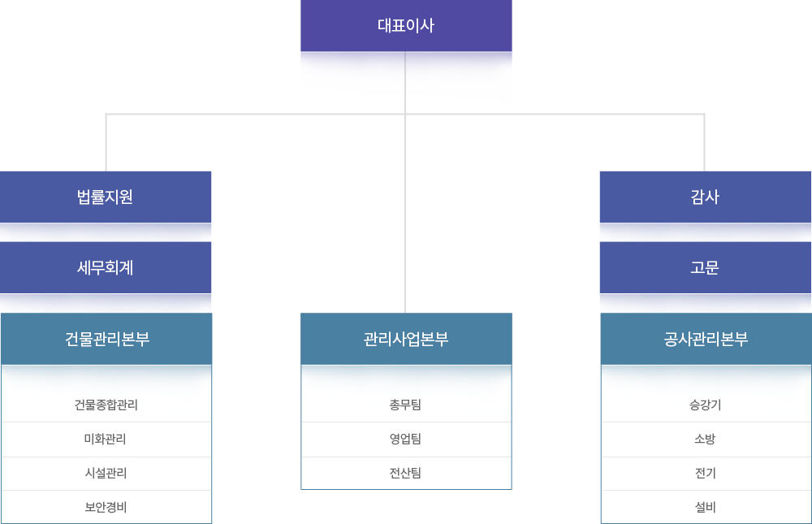The image size is (812, 524).
Task: Select the 법률지원 box
Action: [x=106, y=197]
